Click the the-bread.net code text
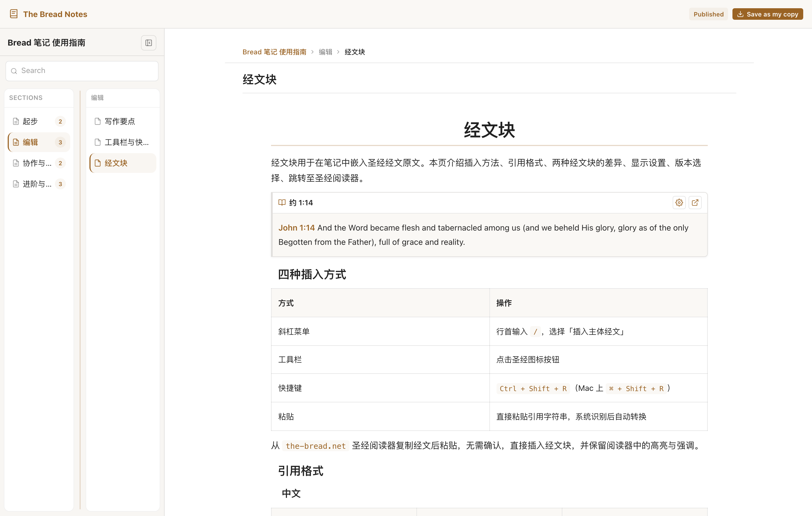Viewport: 812px width, 516px height. [x=315, y=446]
